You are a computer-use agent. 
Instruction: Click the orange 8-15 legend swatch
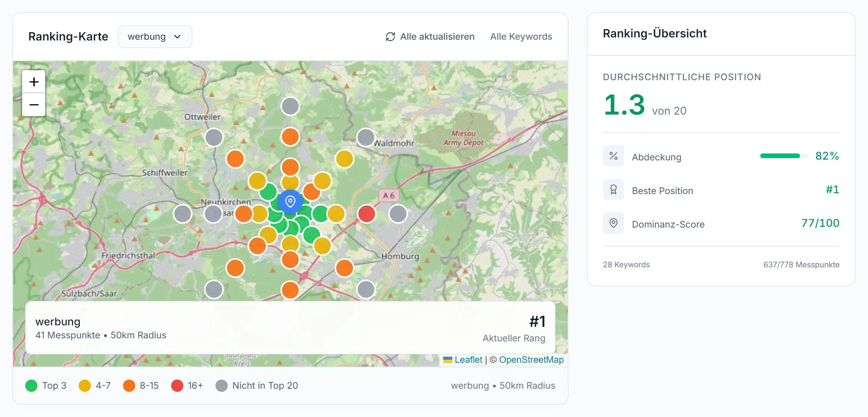(x=129, y=386)
